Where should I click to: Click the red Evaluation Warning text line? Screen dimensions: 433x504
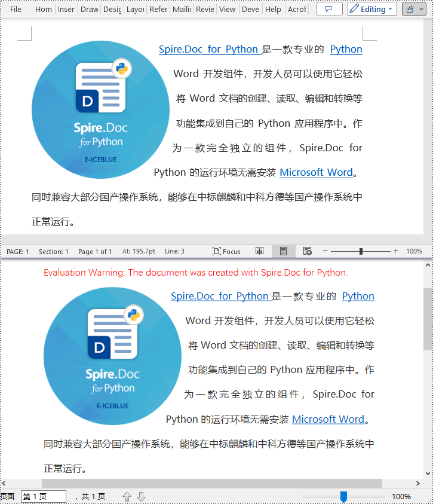coord(195,273)
